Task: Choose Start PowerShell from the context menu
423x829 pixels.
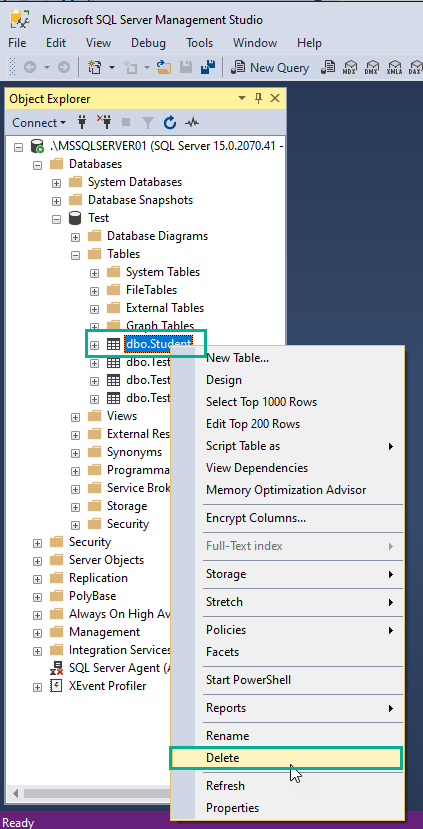Action: [287, 680]
